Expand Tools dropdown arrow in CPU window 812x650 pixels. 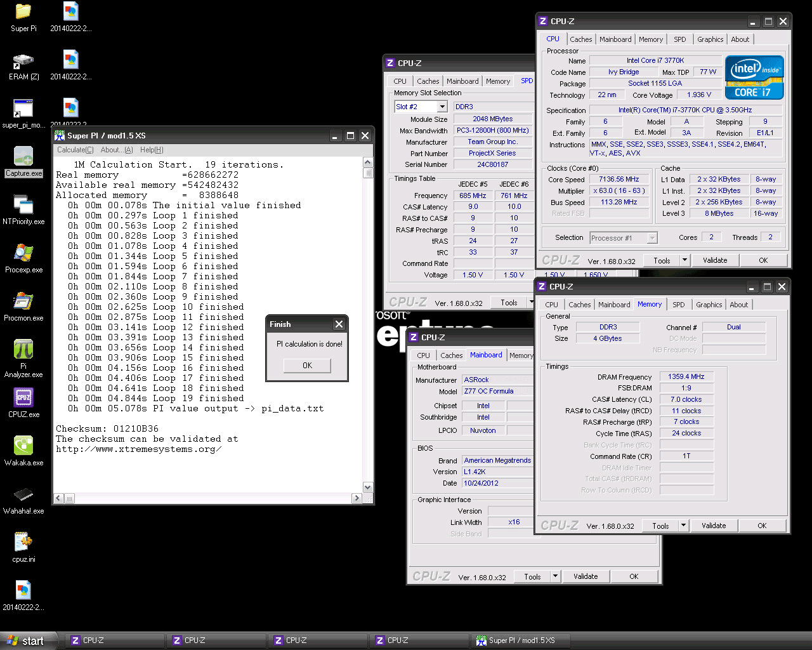pos(684,260)
